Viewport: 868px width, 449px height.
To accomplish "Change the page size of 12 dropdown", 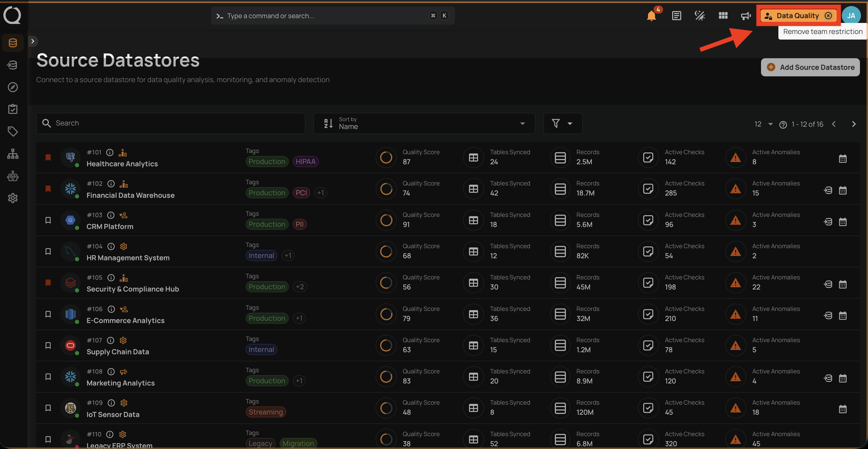I will (763, 124).
